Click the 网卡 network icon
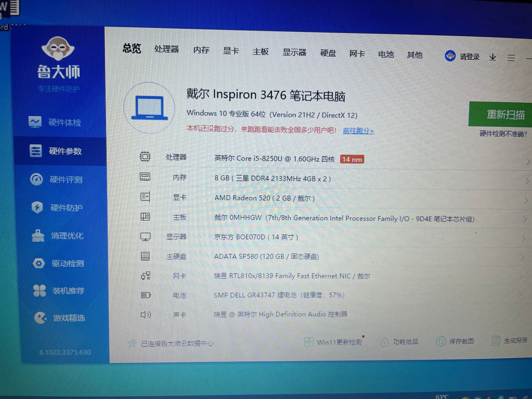Viewport: 532px width, 399px height. [146, 276]
